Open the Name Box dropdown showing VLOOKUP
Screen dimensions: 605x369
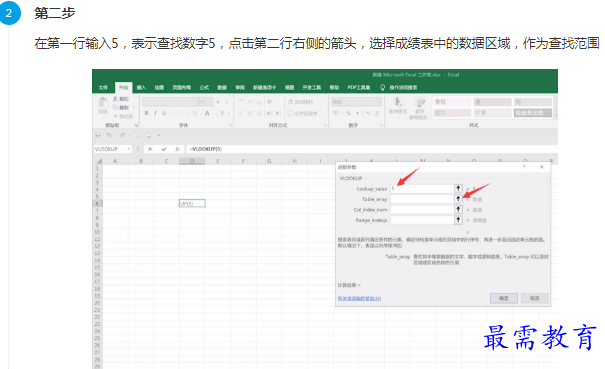pyautogui.click(x=129, y=149)
